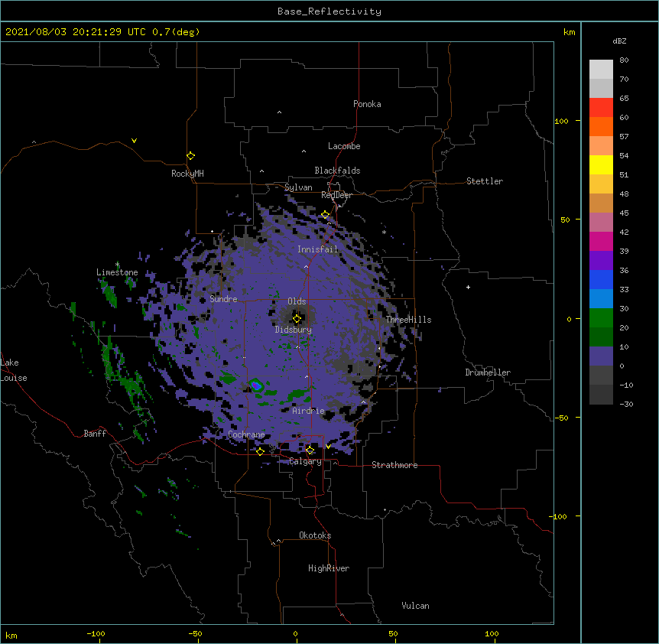The width and height of the screenshot is (659, 644).
Task: Click the yellow diamond marker above Calgary label
Action: click(x=310, y=450)
